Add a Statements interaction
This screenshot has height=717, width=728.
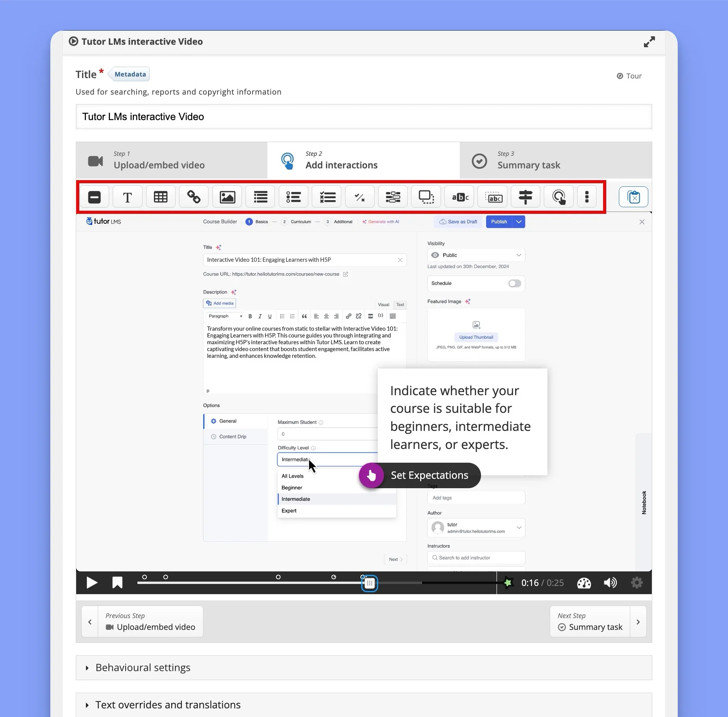coord(260,197)
